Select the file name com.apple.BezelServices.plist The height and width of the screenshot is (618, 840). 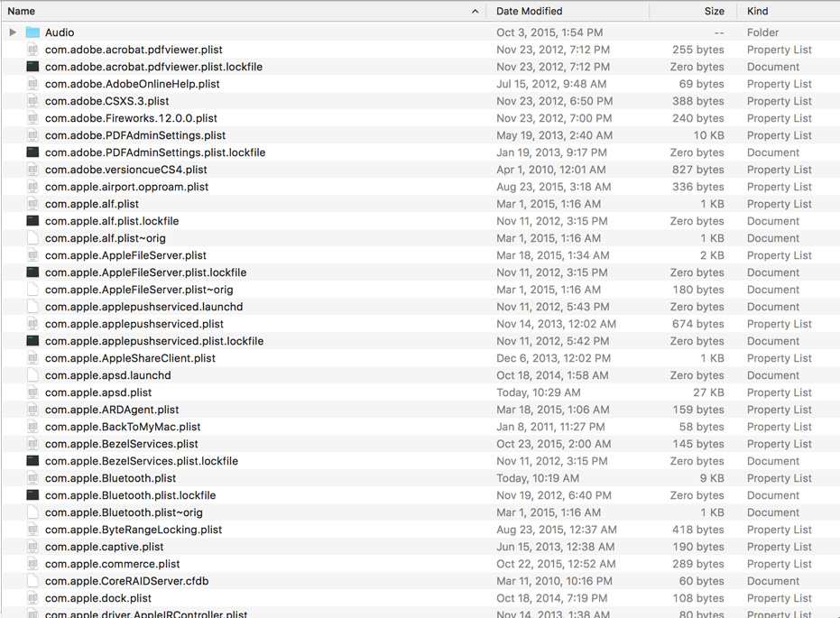[x=122, y=444]
